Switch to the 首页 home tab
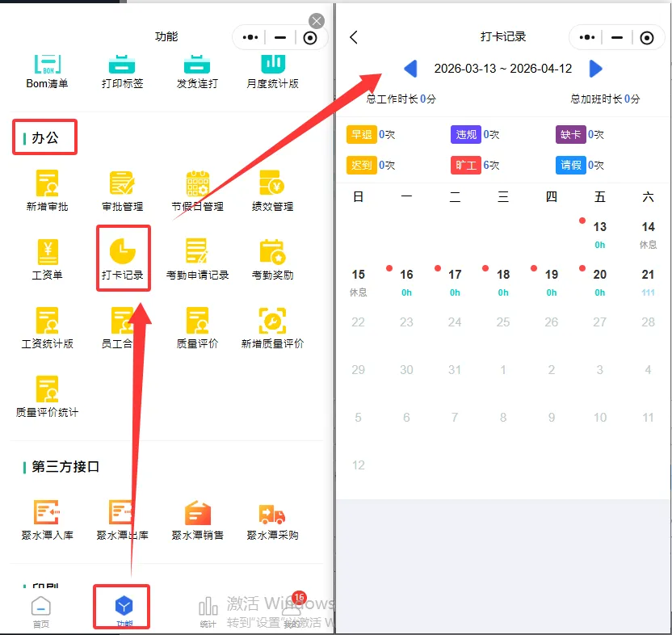 click(x=40, y=611)
